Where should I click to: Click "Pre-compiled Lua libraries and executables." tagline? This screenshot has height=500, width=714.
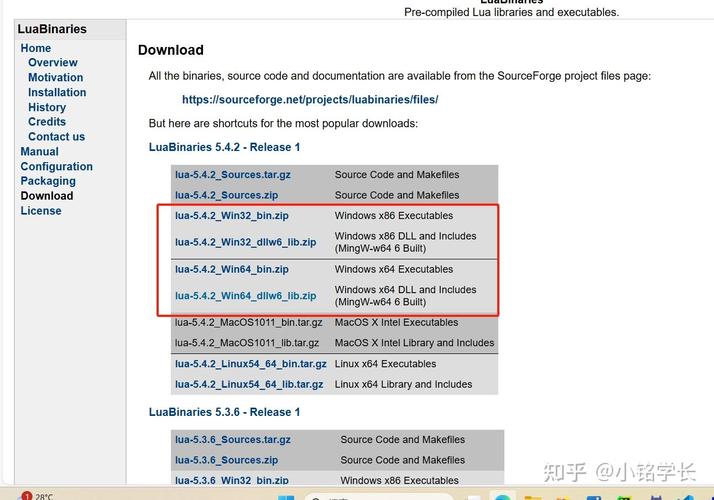pyautogui.click(x=511, y=12)
